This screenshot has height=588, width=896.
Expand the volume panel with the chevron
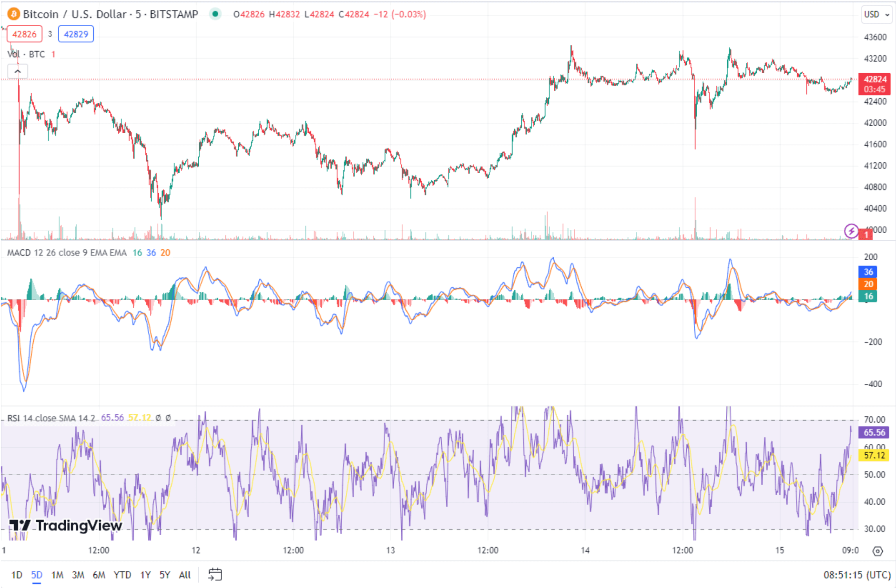17,71
